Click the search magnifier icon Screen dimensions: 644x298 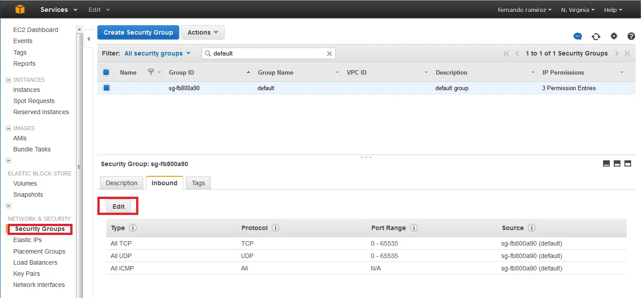coord(208,53)
